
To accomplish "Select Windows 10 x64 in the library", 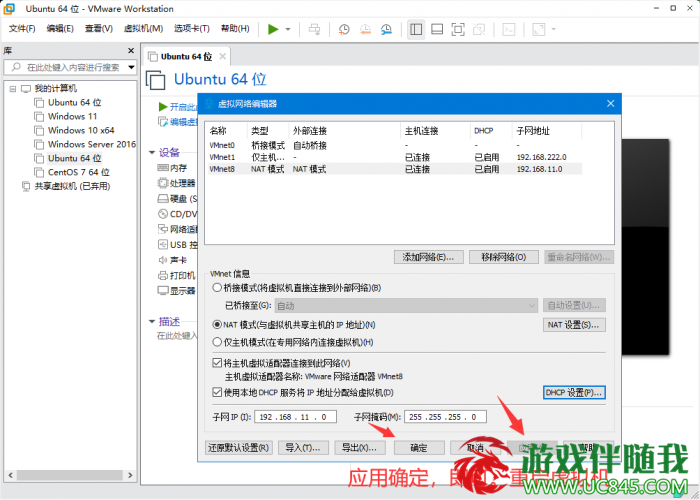I will (81, 130).
